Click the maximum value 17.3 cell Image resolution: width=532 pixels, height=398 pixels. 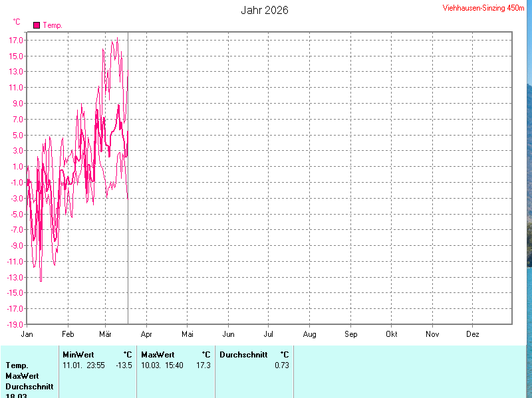[203, 365]
